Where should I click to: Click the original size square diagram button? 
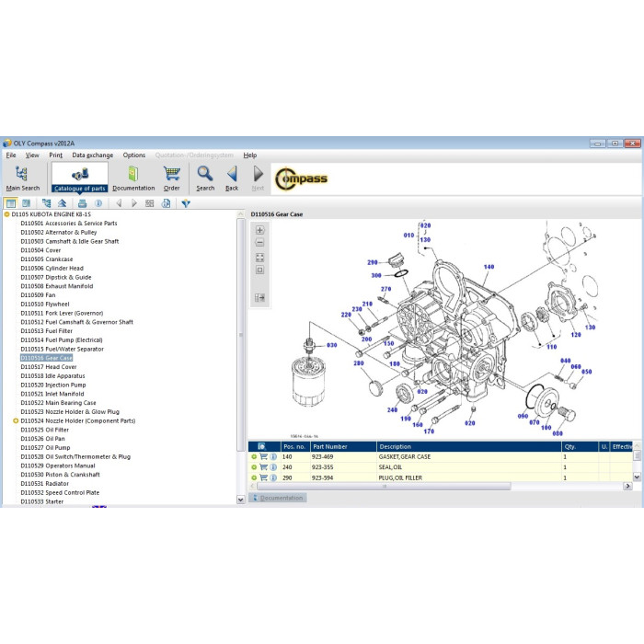coord(259,270)
